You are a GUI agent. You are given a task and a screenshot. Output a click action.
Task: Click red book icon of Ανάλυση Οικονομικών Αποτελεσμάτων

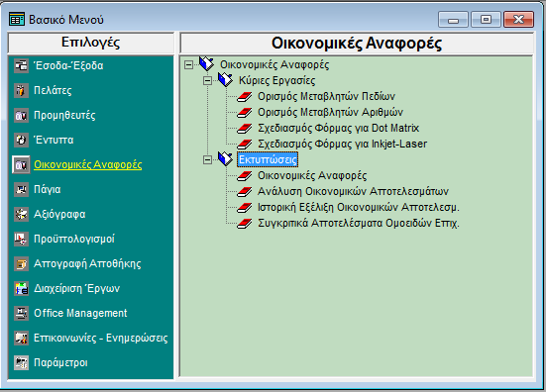tap(245, 192)
